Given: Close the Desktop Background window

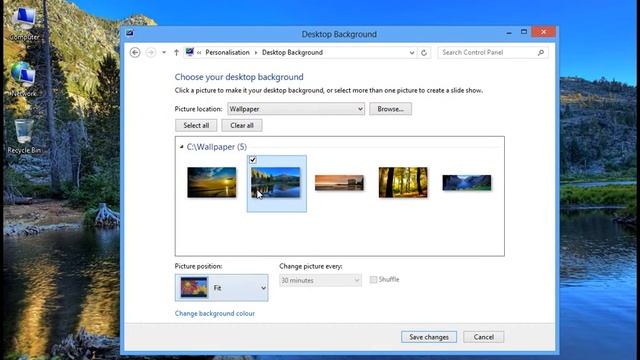Looking at the screenshot, I should point(543,32).
